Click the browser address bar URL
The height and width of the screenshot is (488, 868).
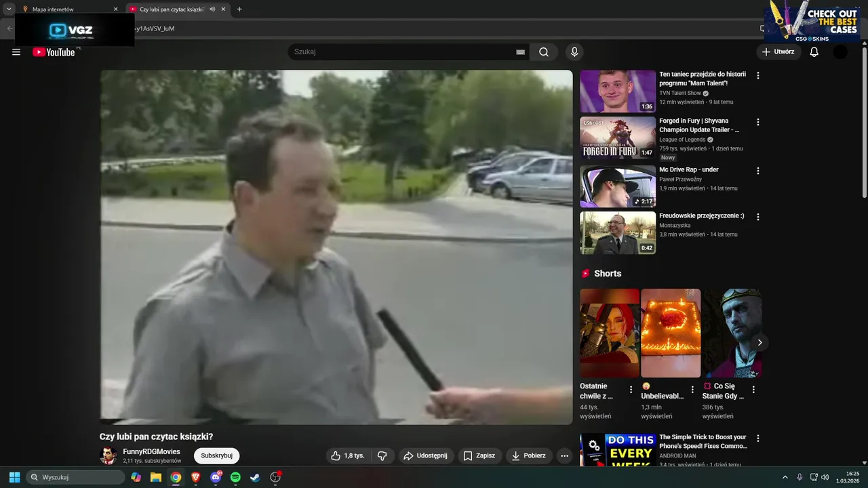[x=155, y=28]
